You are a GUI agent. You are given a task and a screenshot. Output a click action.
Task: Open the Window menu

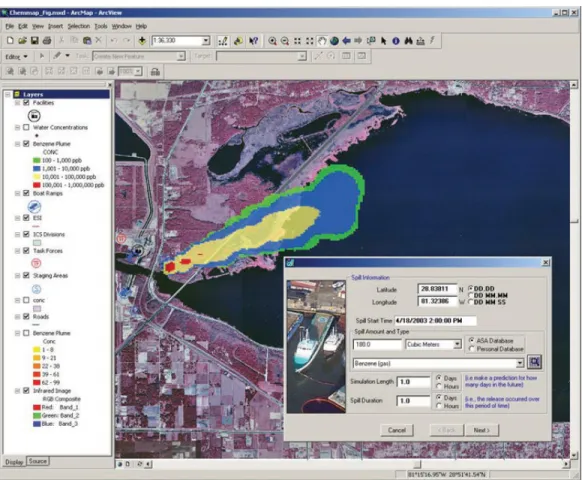(122, 26)
